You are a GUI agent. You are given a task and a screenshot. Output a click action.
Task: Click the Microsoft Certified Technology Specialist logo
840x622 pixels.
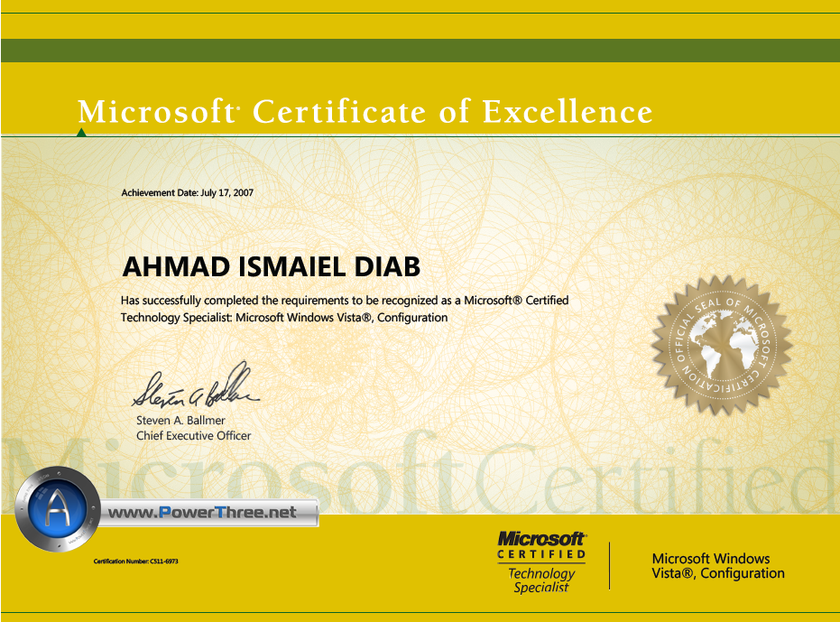[x=541, y=562]
